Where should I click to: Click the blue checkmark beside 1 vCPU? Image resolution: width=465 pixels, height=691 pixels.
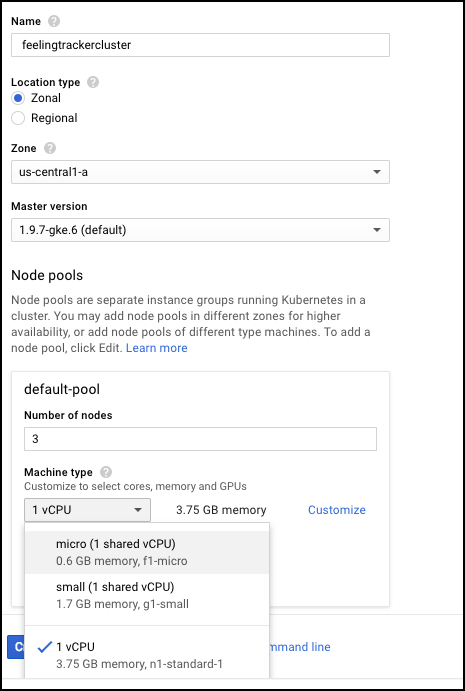tap(45, 647)
